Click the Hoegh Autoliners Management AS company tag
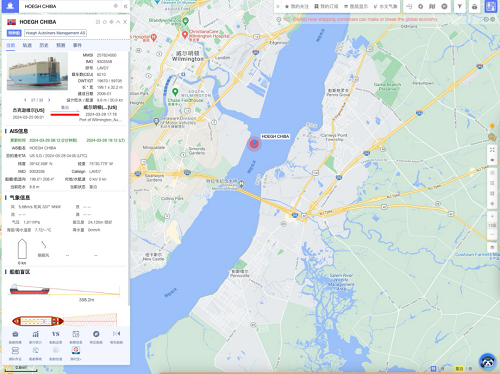 pos(55,33)
